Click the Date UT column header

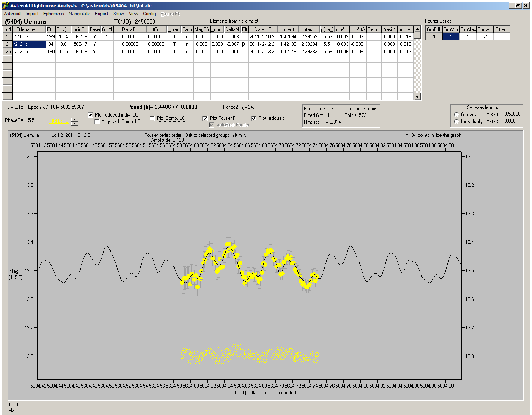coord(263,29)
